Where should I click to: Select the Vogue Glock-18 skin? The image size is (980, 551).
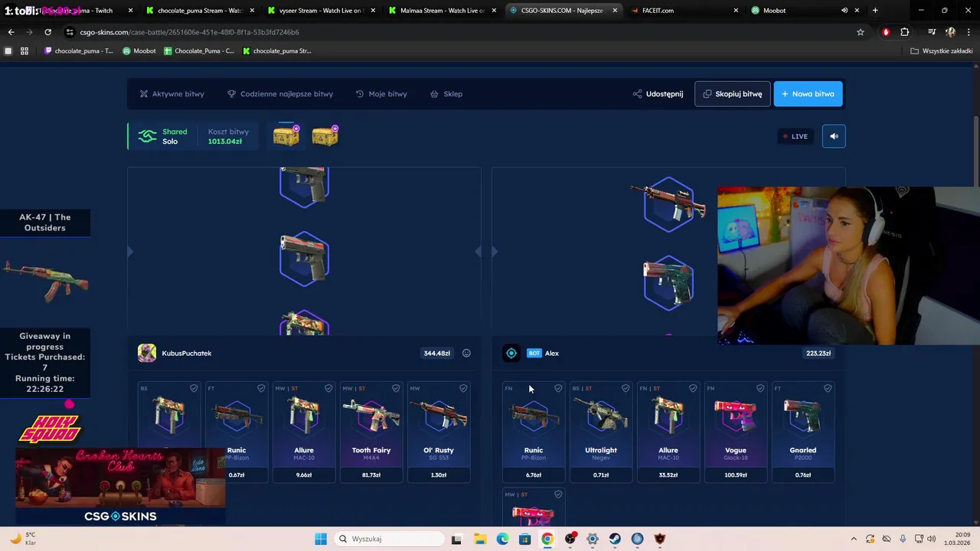point(736,432)
